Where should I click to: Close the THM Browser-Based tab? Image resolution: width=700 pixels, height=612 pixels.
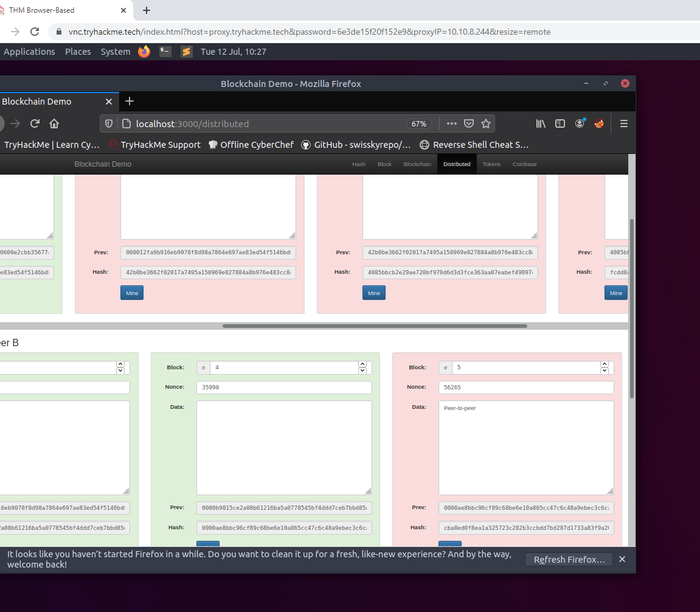click(123, 10)
